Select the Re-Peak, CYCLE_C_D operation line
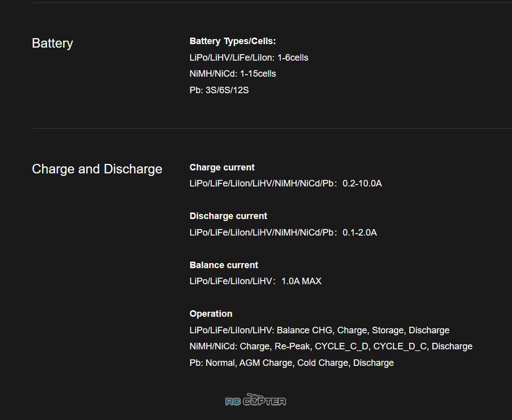Screen dimensions: 512x420 pos(331,346)
